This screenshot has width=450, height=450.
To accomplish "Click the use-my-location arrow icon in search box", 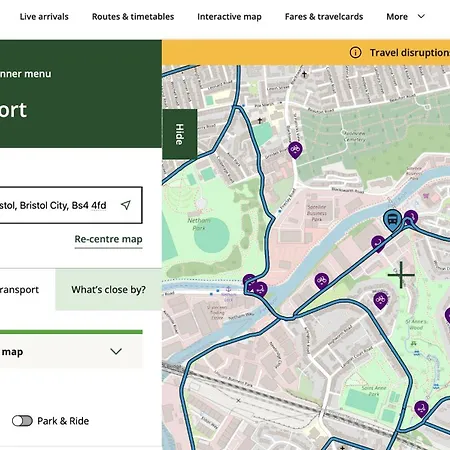I will click(x=126, y=205).
